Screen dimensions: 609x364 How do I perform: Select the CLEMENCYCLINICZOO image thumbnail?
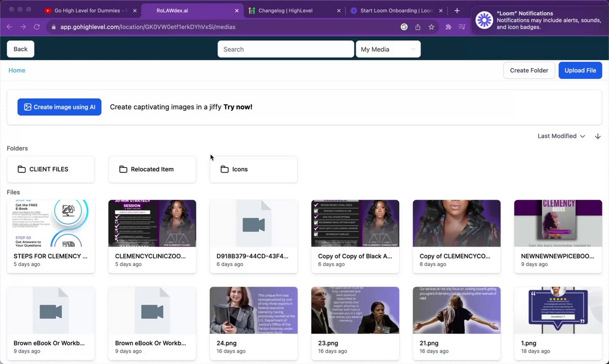point(152,223)
